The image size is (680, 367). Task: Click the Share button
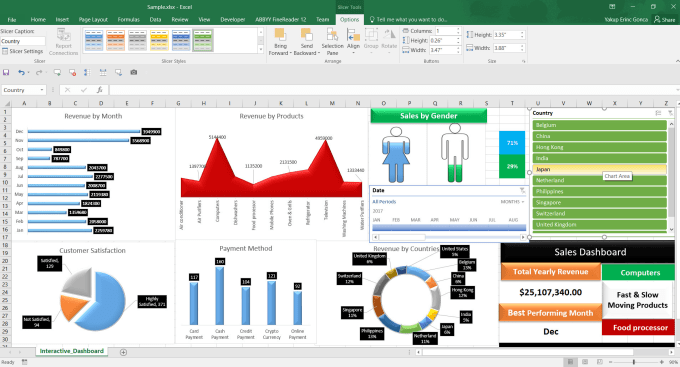664,19
